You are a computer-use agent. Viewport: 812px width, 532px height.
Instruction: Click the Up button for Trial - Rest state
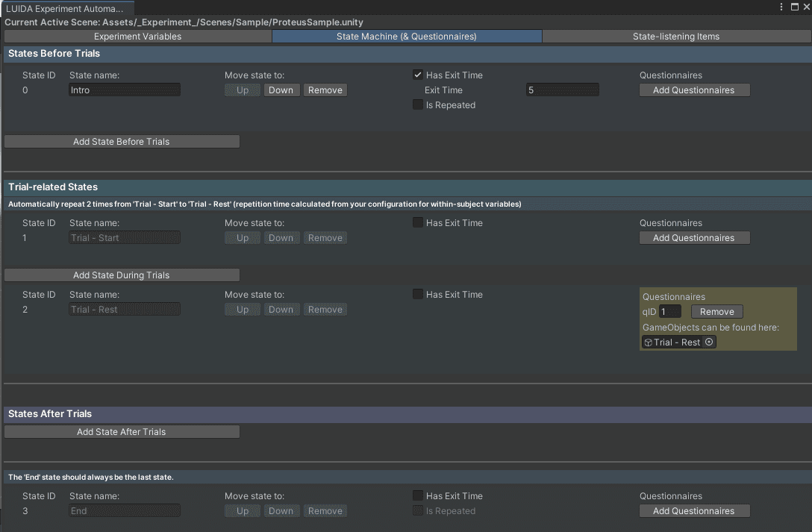click(x=243, y=310)
